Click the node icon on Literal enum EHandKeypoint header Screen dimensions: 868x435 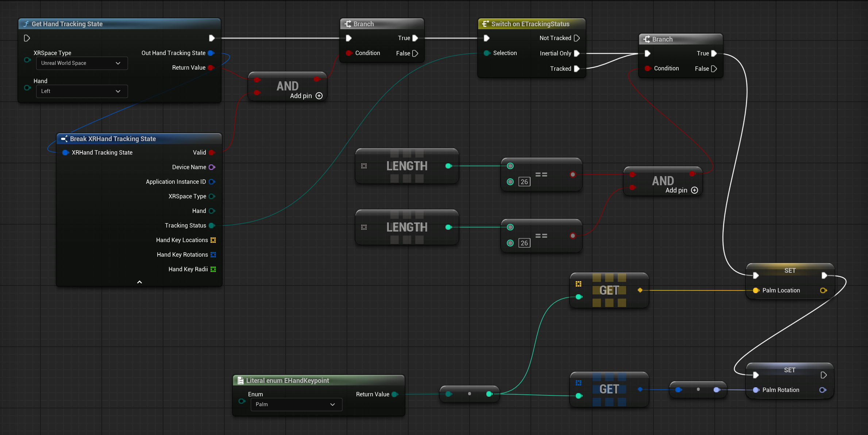point(240,380)
